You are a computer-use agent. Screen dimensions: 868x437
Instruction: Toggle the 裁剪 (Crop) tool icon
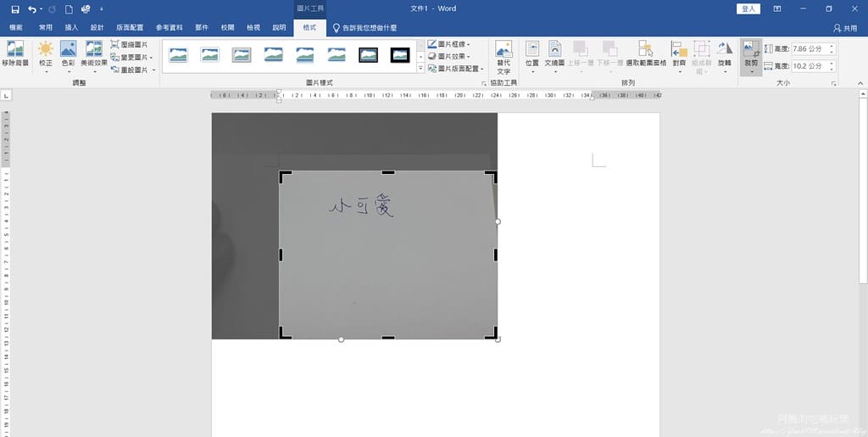pyautogui.click(x=751, y=50)
